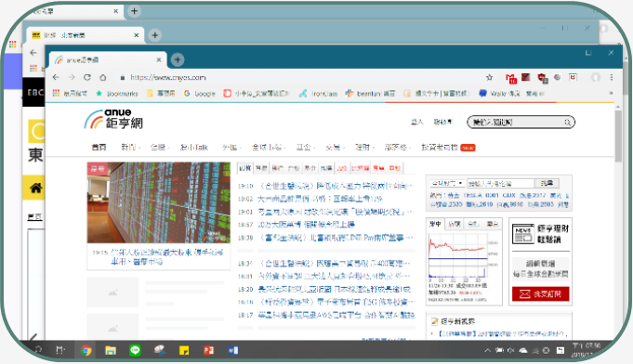Open the stock trading floor photo story

click(159, 202)
